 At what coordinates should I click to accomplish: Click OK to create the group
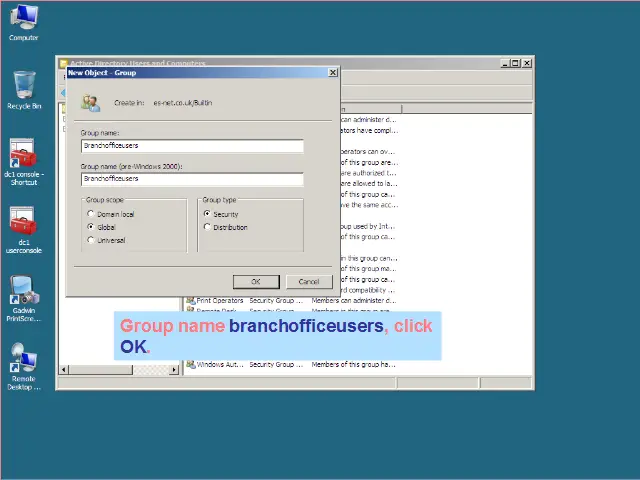(255, 282)
